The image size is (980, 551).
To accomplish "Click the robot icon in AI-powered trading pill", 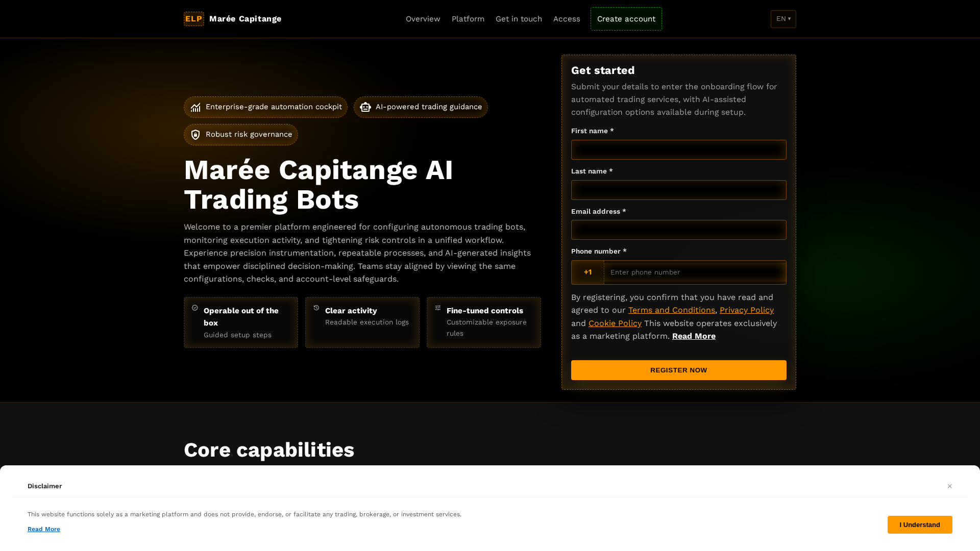I will (x=365, y=107).
